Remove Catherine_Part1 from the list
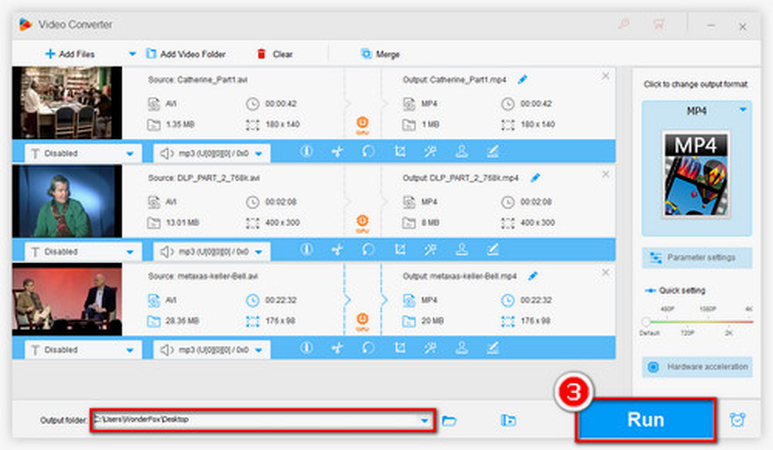 (x=605, y=76)
